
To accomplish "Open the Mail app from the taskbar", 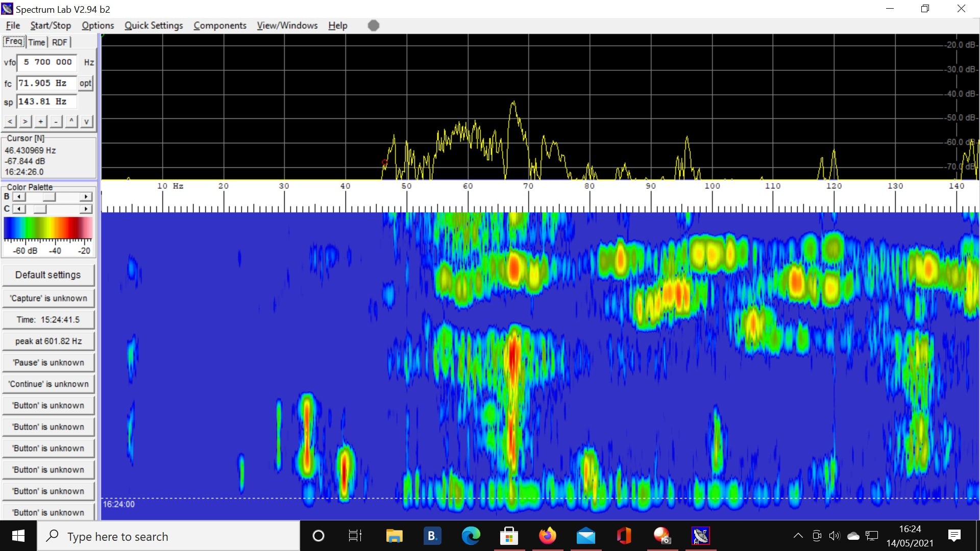I will point(585,536).
